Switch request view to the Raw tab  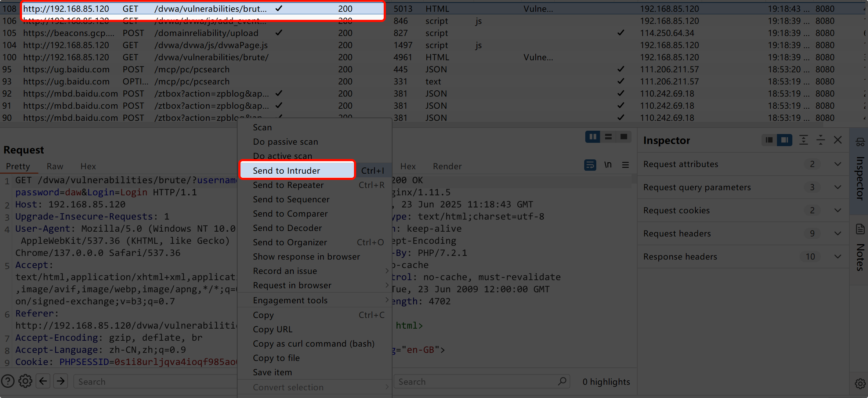tap(55, 166)
